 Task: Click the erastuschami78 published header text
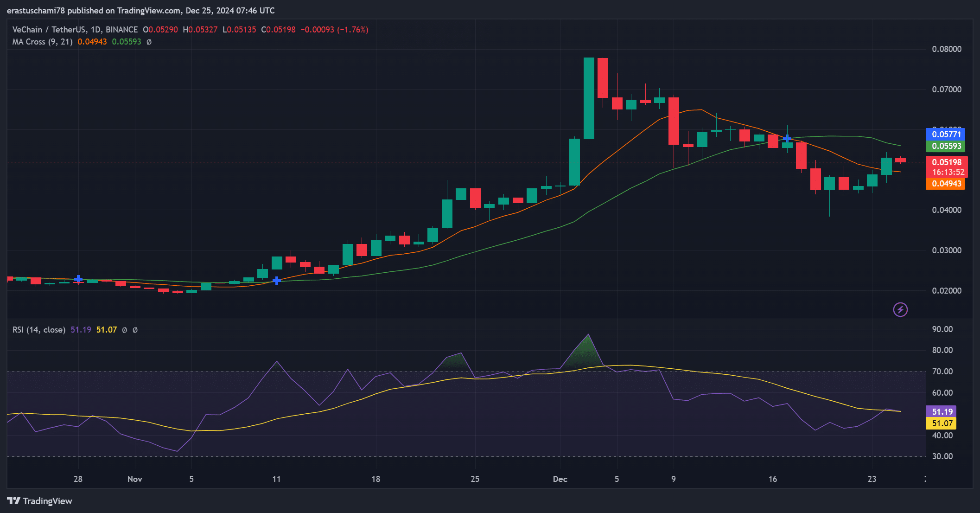pyautogui.click(x=141, y=10)
